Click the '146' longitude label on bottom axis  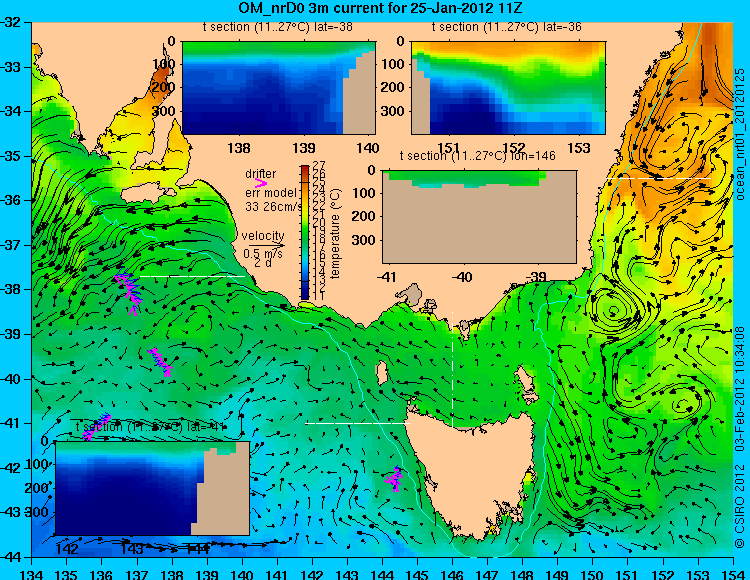452,574
